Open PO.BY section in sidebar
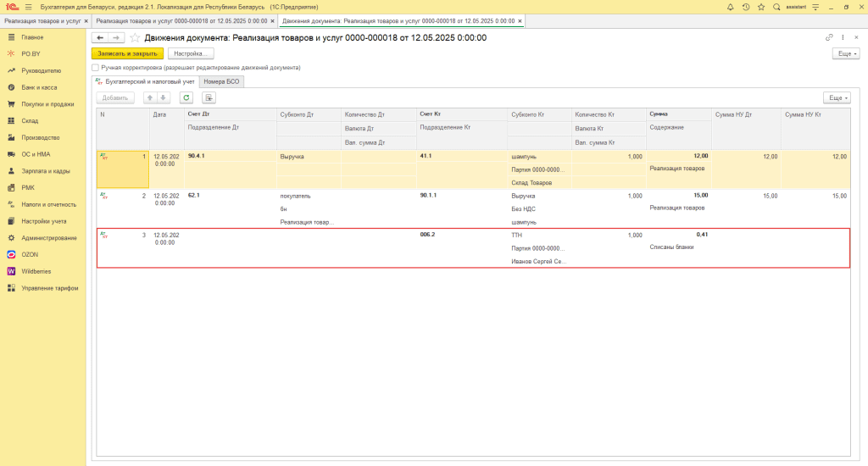 [x=31, y=53]
